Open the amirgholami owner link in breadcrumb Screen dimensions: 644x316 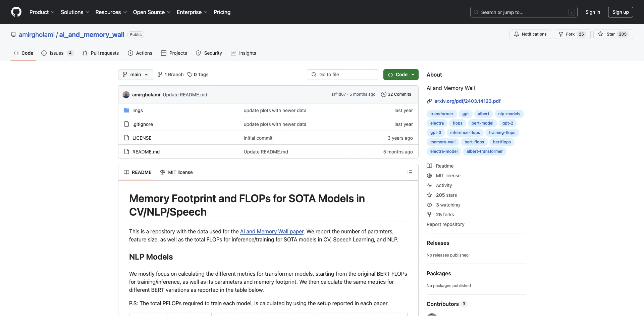pyautogui.click(x=37, y=35)
